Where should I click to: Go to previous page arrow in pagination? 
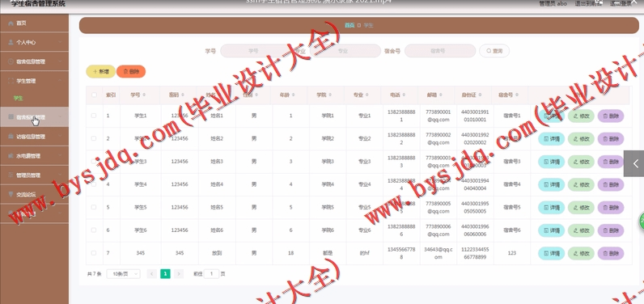point(151,273)
